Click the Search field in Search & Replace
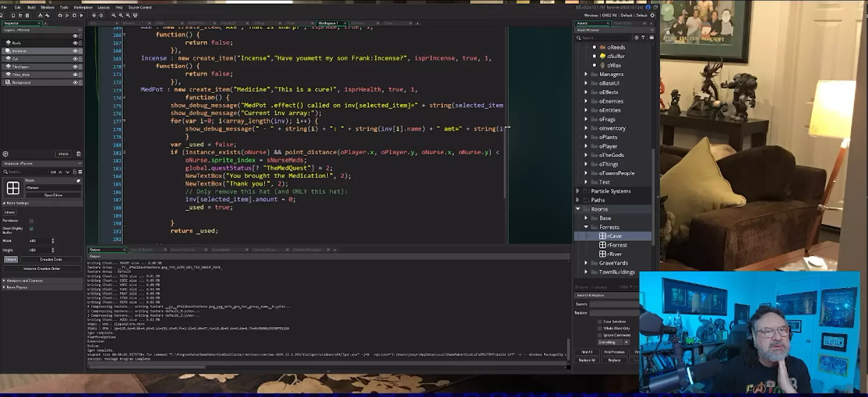 (x=614, y=304)
